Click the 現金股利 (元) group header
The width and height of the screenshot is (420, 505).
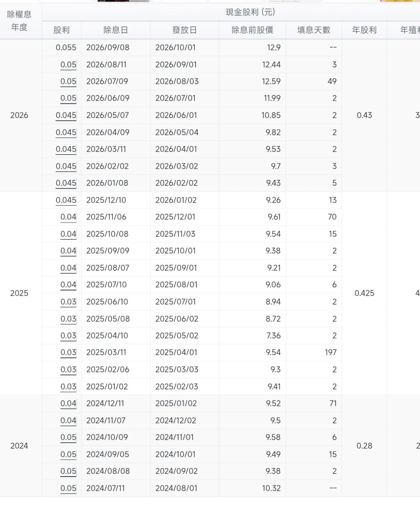(250, 12)
